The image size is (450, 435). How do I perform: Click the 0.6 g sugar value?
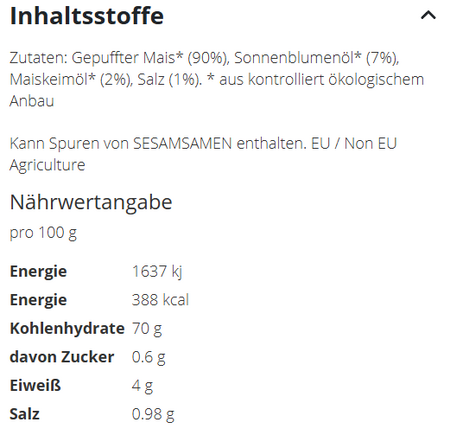click(x=149, y=357)
